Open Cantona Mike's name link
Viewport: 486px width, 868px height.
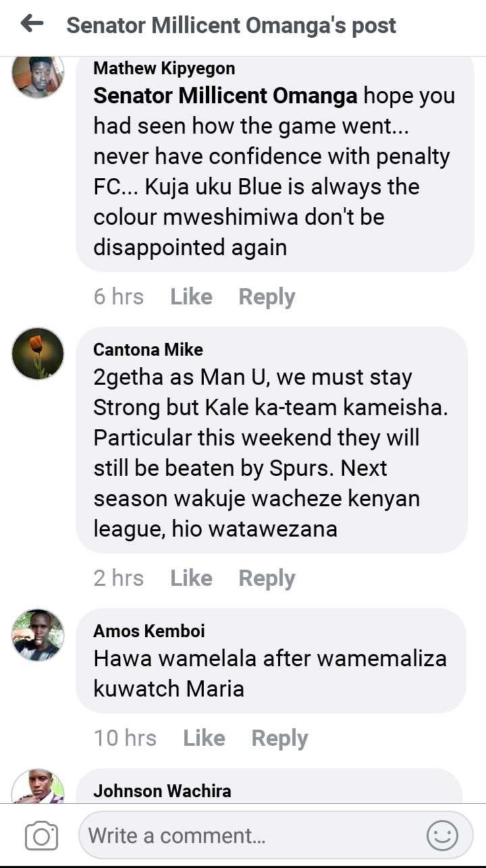(x=148, y=350)
